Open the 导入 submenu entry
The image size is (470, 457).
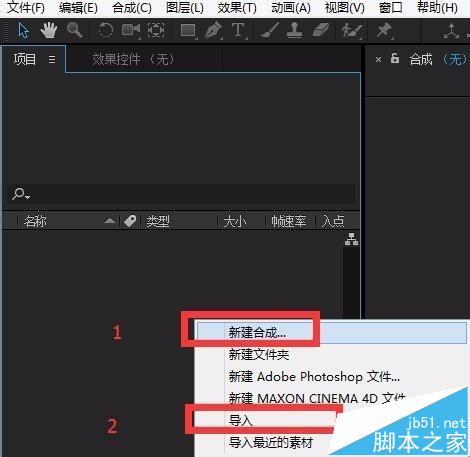[x=240, y=420]
